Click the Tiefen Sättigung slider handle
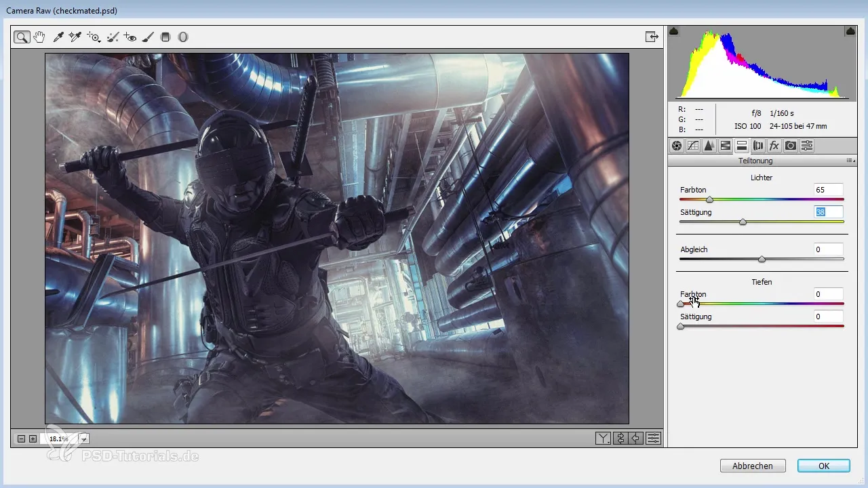The height and width of the screenshot is (488, 868). click(x=680, y=326)
